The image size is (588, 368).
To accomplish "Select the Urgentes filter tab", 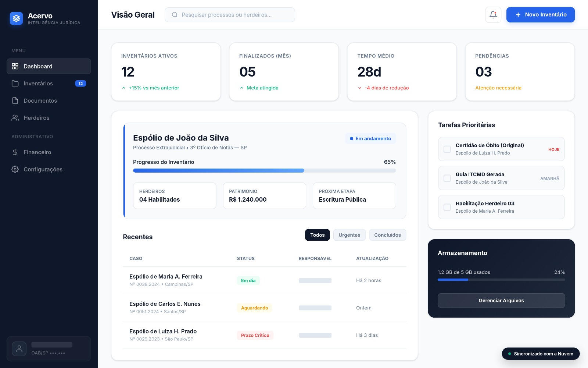I will 349,235.
